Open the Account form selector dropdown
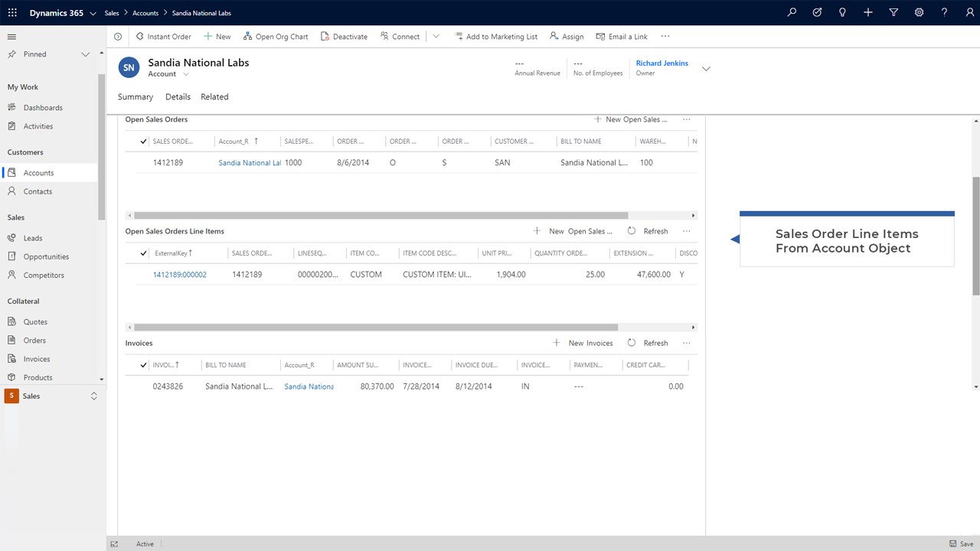The height and width of the screenshot is (551, 980). point(185,74)
